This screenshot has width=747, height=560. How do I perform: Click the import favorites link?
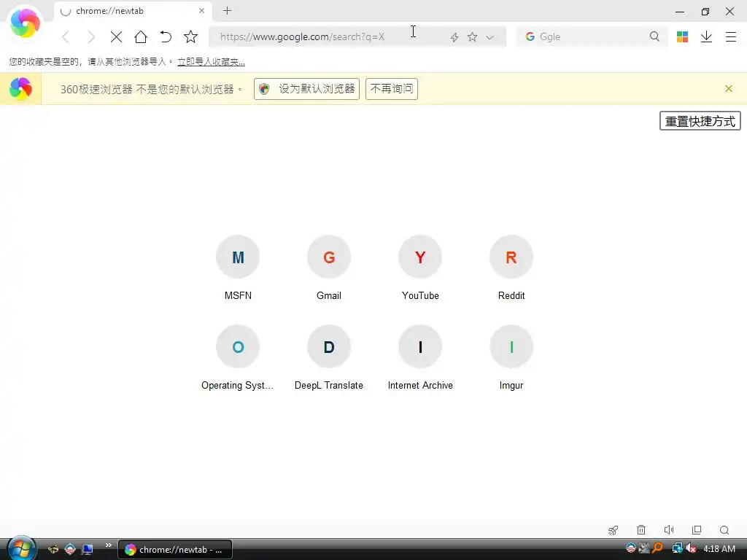(x=211, y=61)
